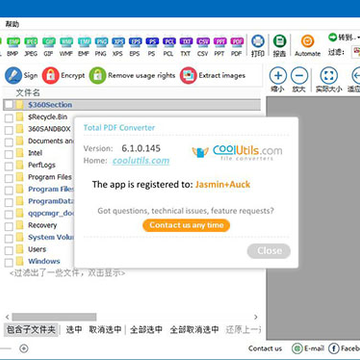Screen dimensions: 360x360
Task: Click the 转到 go-to arrow icon
Action: pos(332,37)
